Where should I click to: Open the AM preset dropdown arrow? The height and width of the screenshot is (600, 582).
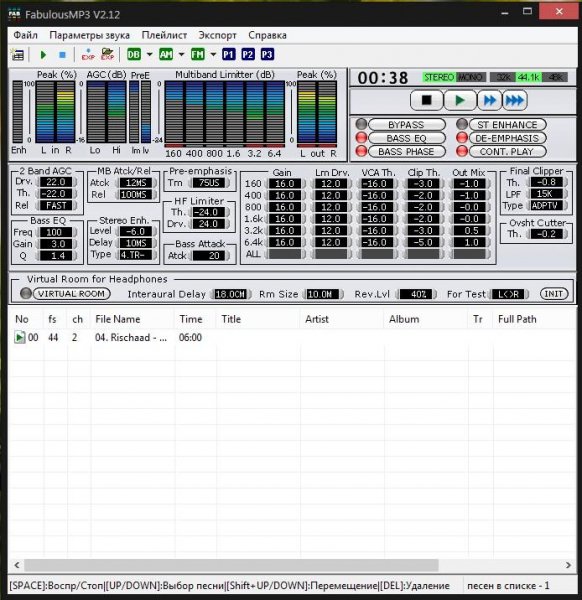click(x=181, y=54)
